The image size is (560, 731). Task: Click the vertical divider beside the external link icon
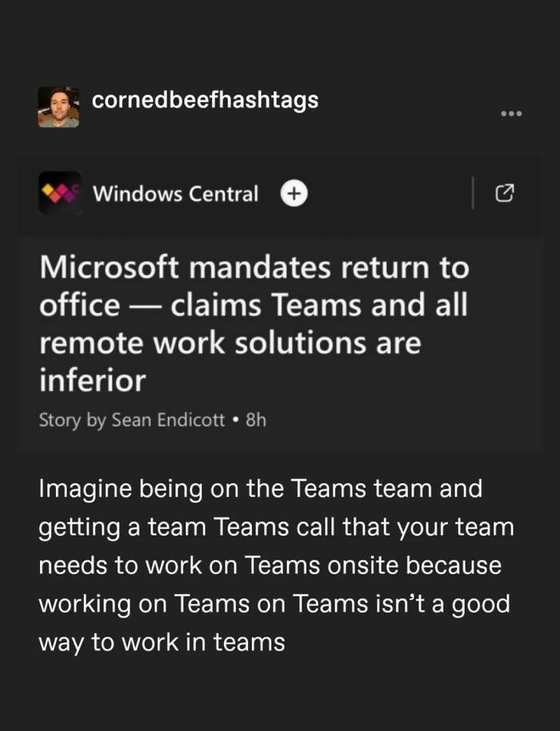point(474,193)
